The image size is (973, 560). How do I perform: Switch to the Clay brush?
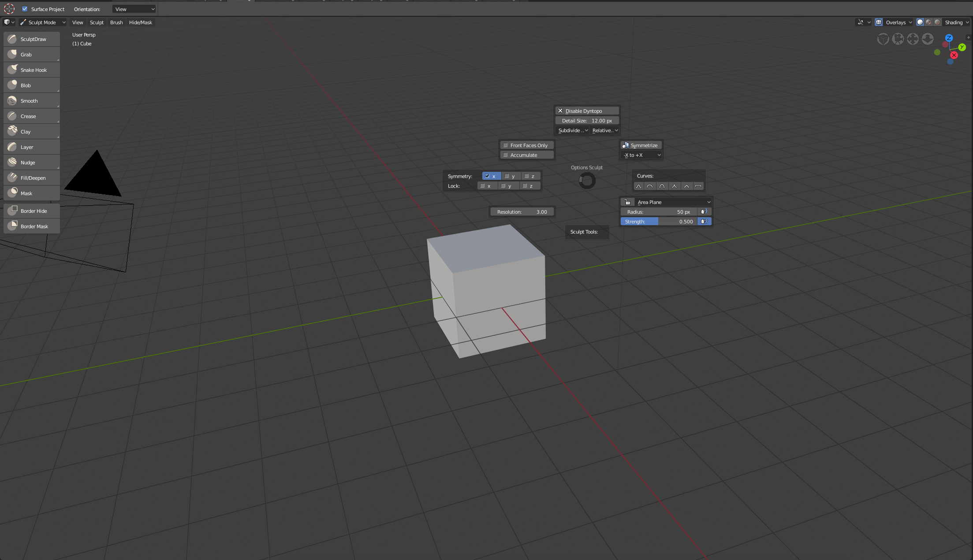pos(32,132)
